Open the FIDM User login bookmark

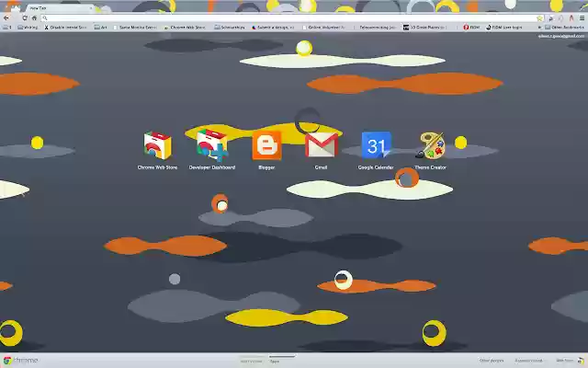coord(504,28)
